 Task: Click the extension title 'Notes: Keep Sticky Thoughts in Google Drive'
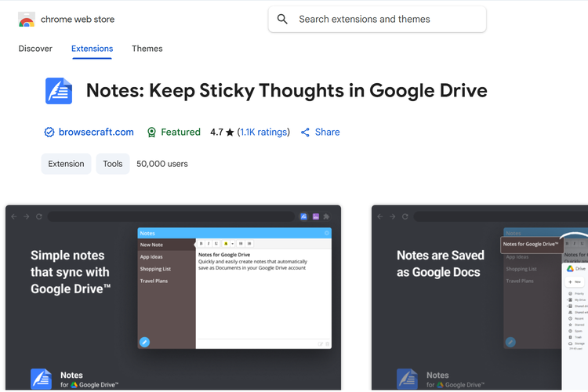286,91
